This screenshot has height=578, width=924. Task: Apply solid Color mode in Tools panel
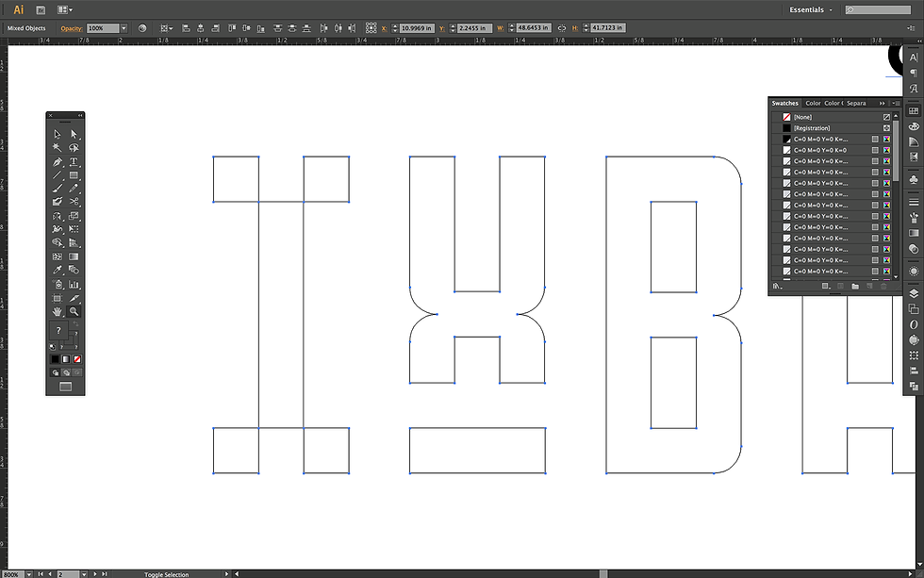pyautogui.click(x=55, y=359)
